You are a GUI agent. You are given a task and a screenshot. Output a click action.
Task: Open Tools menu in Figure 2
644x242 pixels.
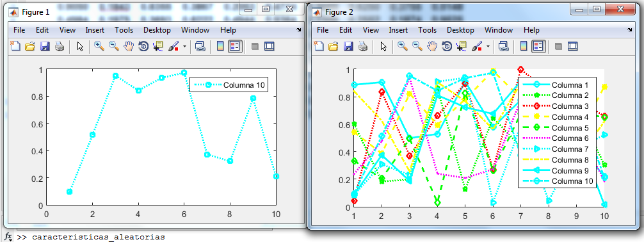[427, 30]
